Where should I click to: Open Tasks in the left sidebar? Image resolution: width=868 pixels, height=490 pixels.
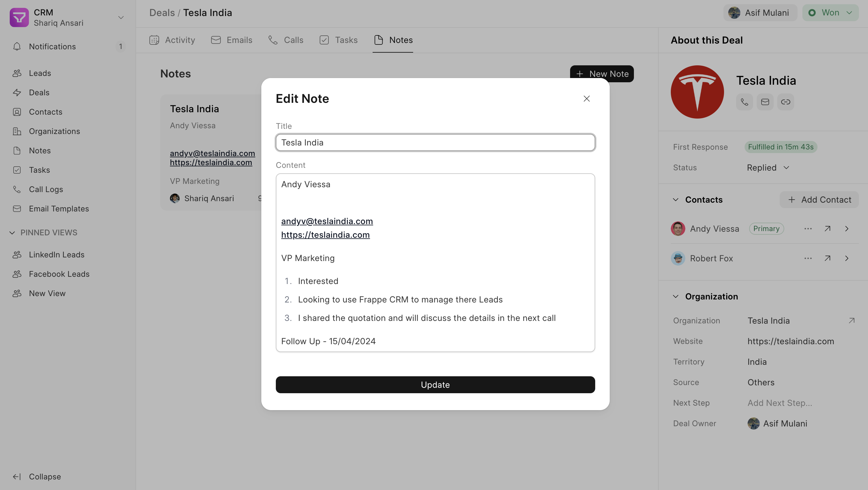pyautogui.click(x=68, y=170)
